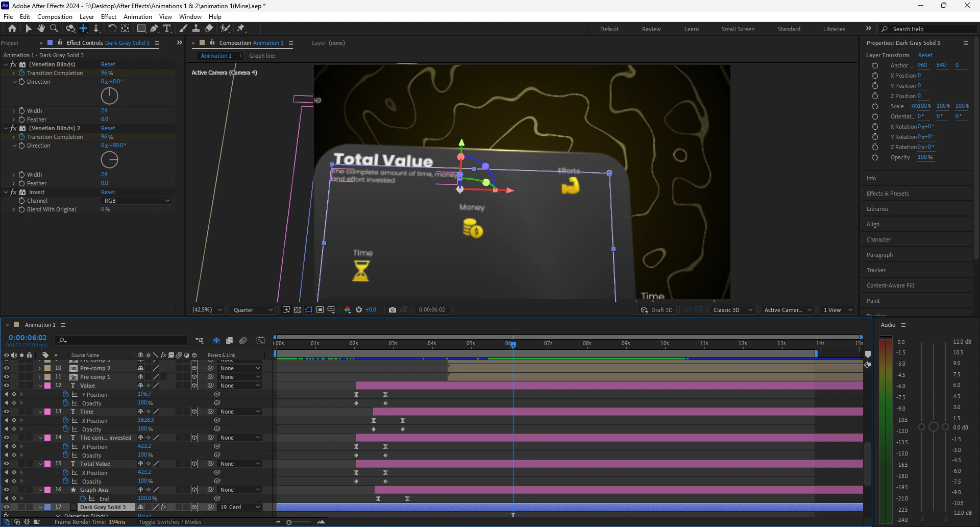Screen dimensions: 980x527
Task: Toggle the Transparency Grid in viewer
Action: pyautogui.click(x=298, y=310)
